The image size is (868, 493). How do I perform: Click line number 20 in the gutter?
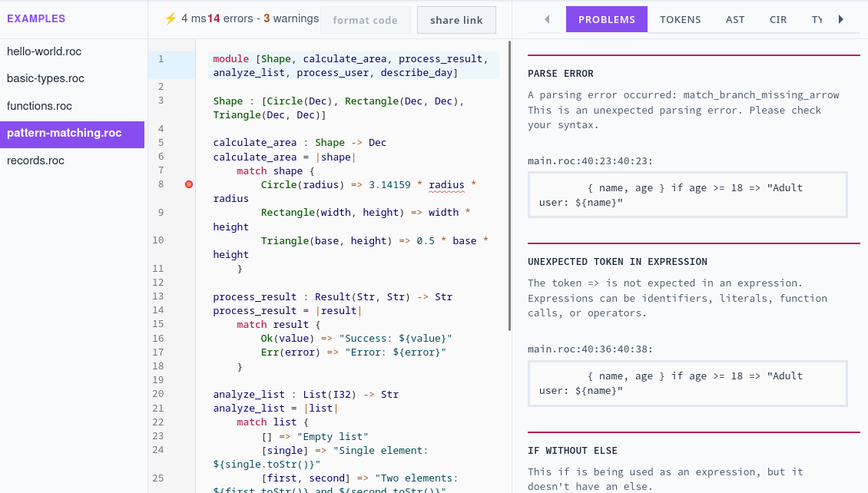(x=158, y=395)
